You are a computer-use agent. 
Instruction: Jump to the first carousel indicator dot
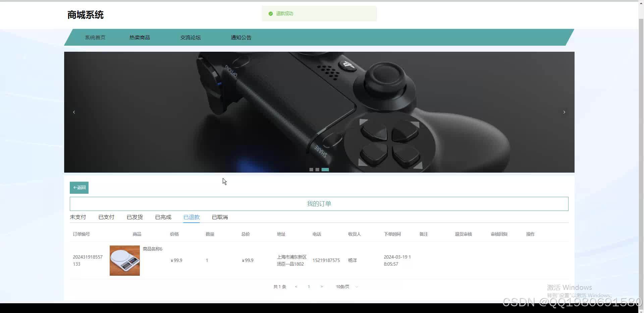point(311,170)
